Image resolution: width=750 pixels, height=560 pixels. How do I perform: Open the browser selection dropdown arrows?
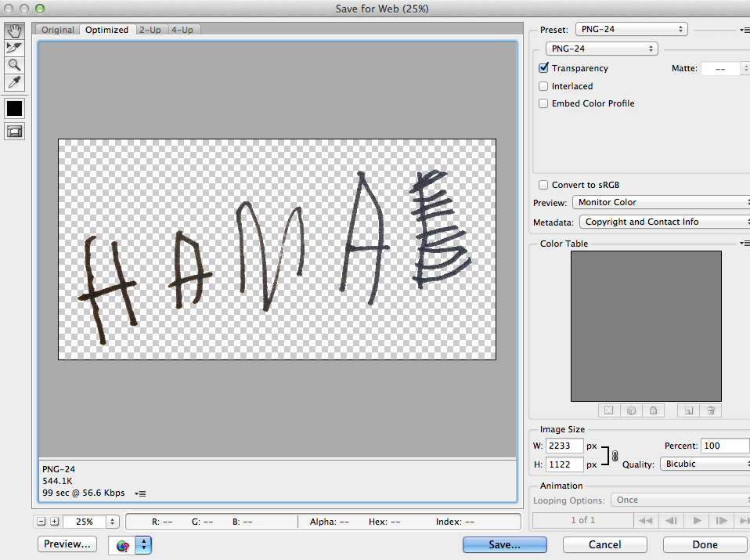click(x=143, y=545)
